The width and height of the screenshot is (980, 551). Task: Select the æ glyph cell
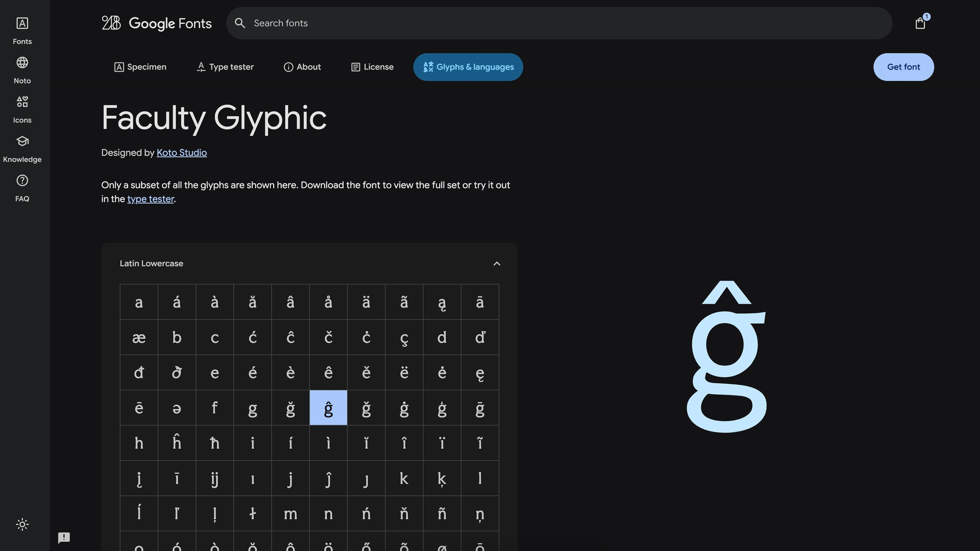coord(139,337)
